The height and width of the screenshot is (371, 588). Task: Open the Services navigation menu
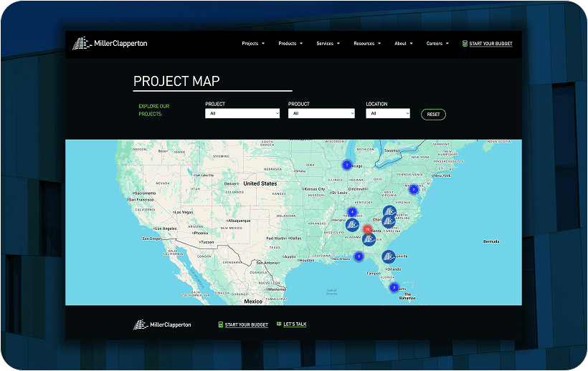pyautogui.click(x=328, y=44)
